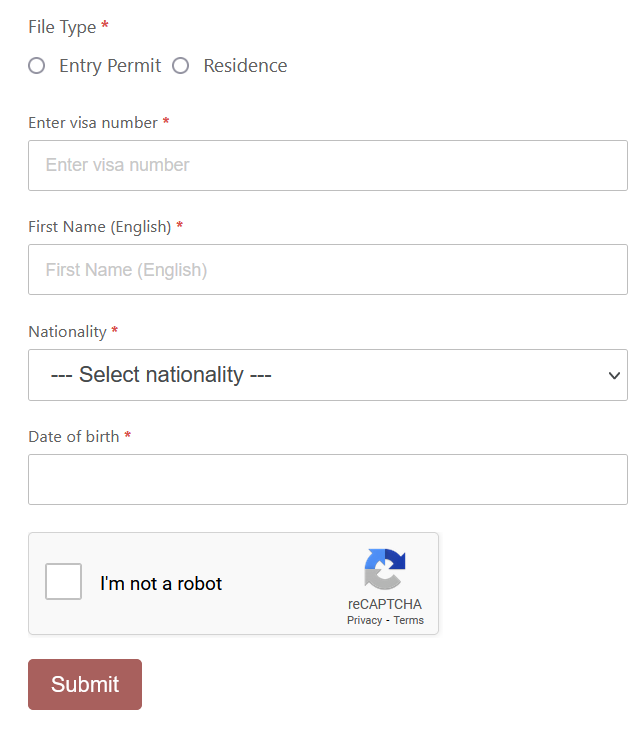This screenshot has height=740, width=643.
Task: Click the 'Nationality' field label
Action: click(x=67, y=331)
